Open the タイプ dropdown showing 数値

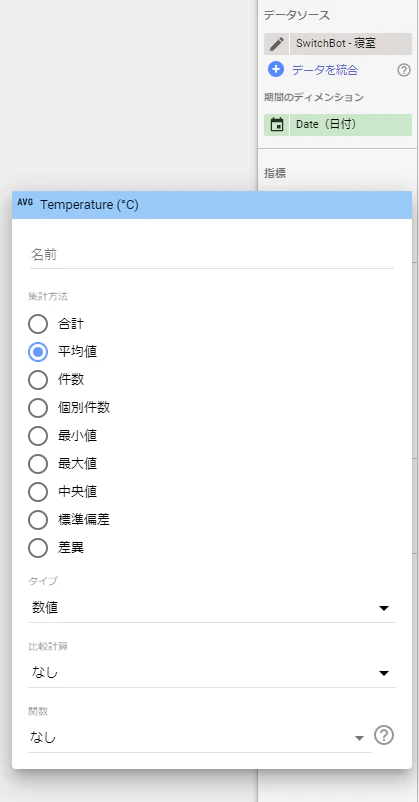pos(212,608)
